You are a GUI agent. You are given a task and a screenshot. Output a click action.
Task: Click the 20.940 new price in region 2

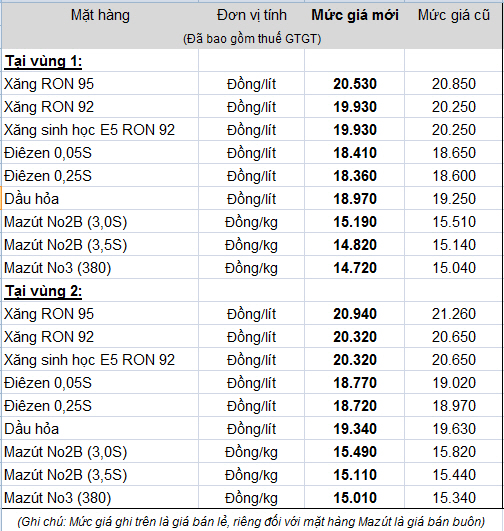pos(355,314)
